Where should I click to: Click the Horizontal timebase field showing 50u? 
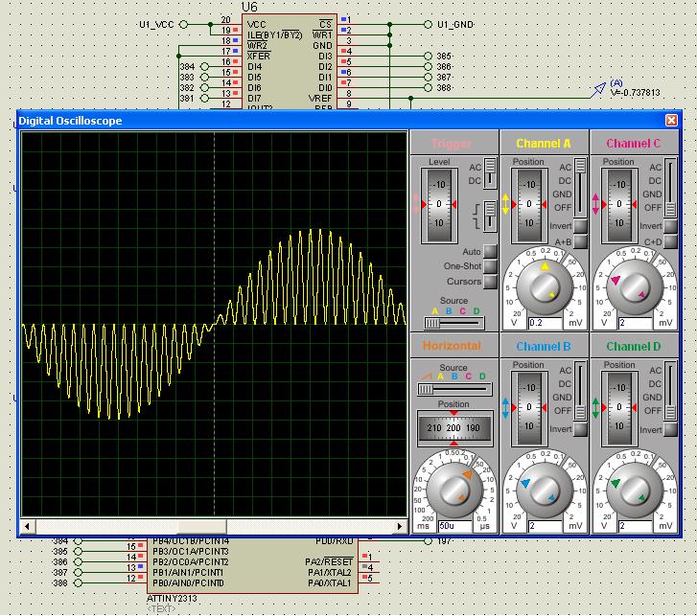point(455,526)
